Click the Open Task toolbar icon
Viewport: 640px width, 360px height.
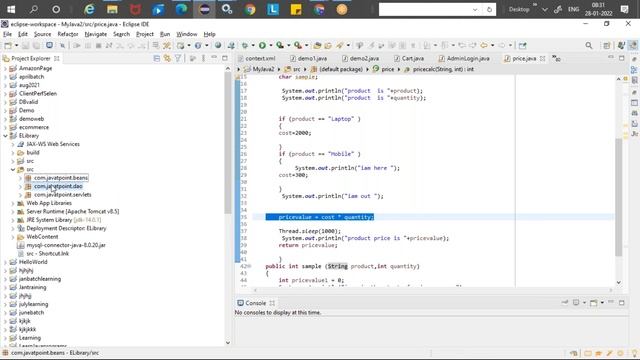pyautogui.click(x=328, y=45)
